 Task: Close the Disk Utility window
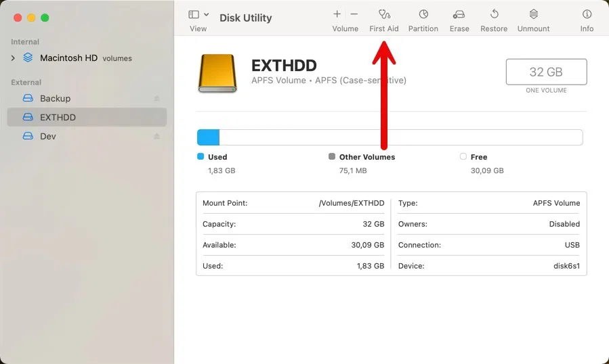(x=18, y=18)
